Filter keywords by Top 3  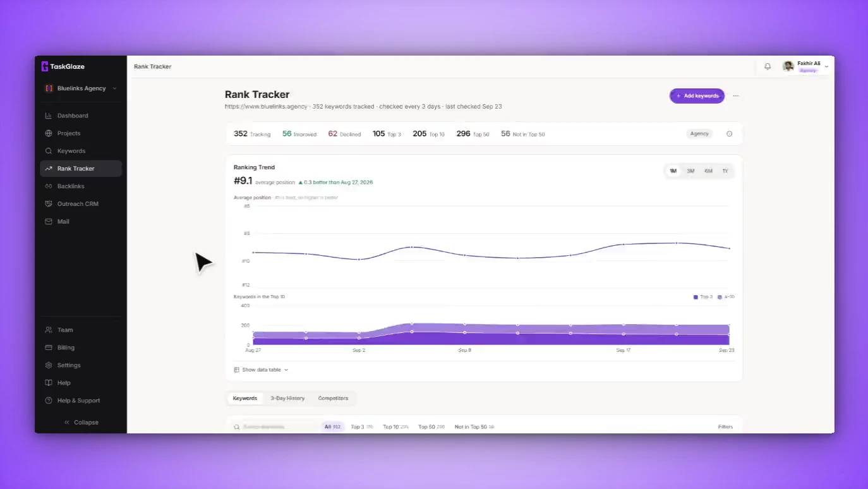pyautogui.click(x=362, y=427)
